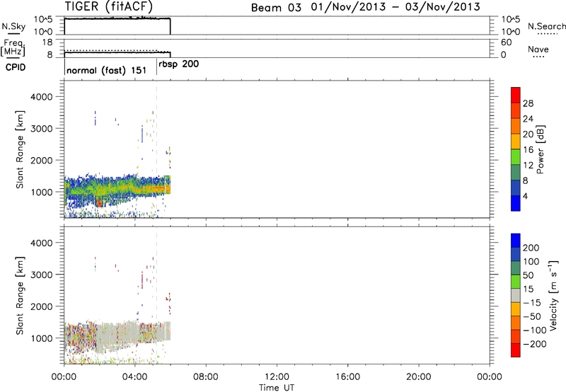566x392 pixels.
Task: Click the 04:00 time axis label
Action: (x=134, y=377)
